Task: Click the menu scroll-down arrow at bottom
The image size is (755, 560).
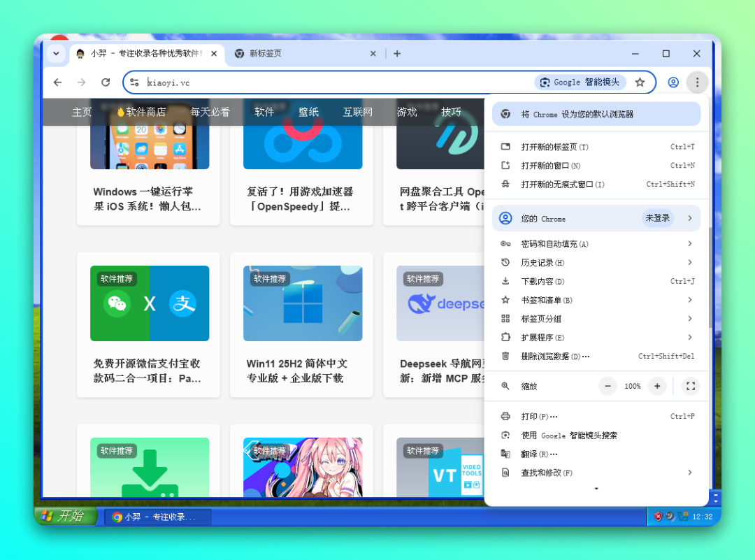Action: click(x=596, y=489)
